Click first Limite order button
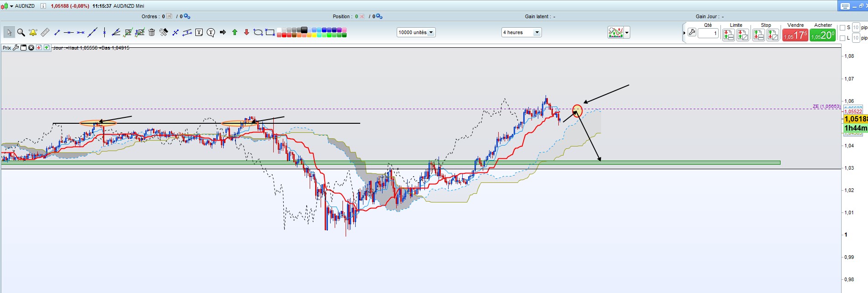This screenshot has width=868, height=293. (728, 35)
